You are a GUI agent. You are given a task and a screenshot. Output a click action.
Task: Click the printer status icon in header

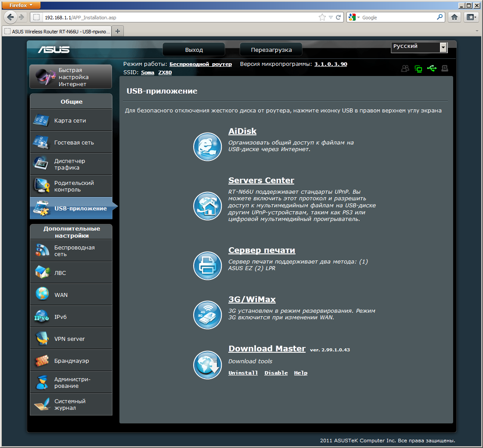(x=445, y=69)
